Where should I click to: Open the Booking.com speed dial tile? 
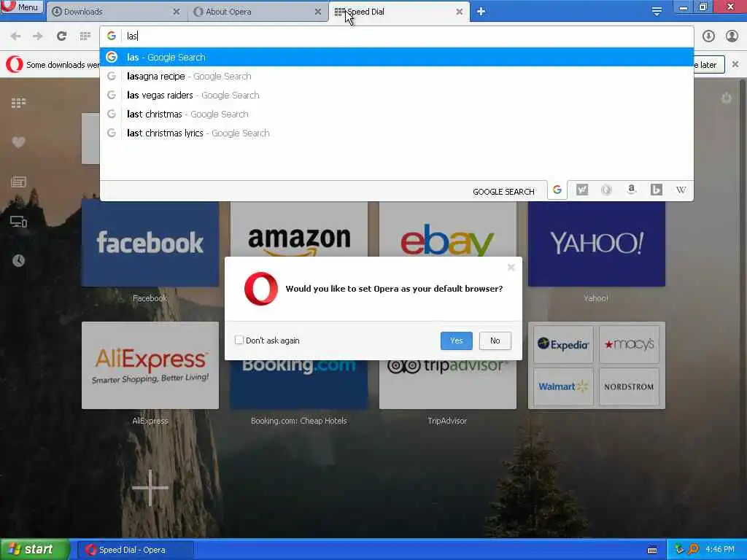coord(298,385)
